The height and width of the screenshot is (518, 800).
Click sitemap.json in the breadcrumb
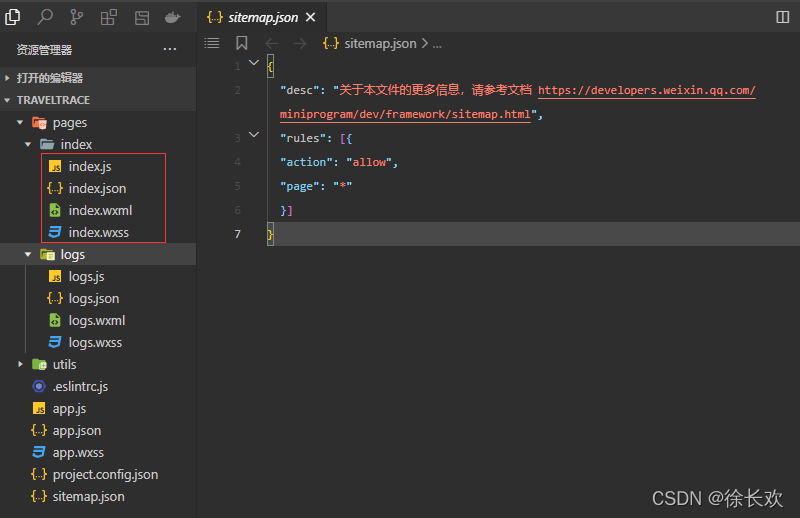(x=380, y=44)
